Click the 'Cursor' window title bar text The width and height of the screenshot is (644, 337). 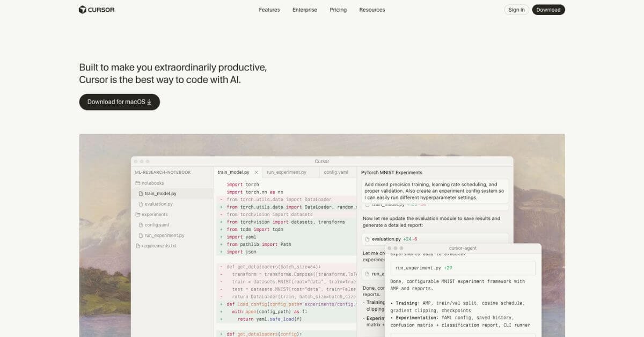pos(322,161)
